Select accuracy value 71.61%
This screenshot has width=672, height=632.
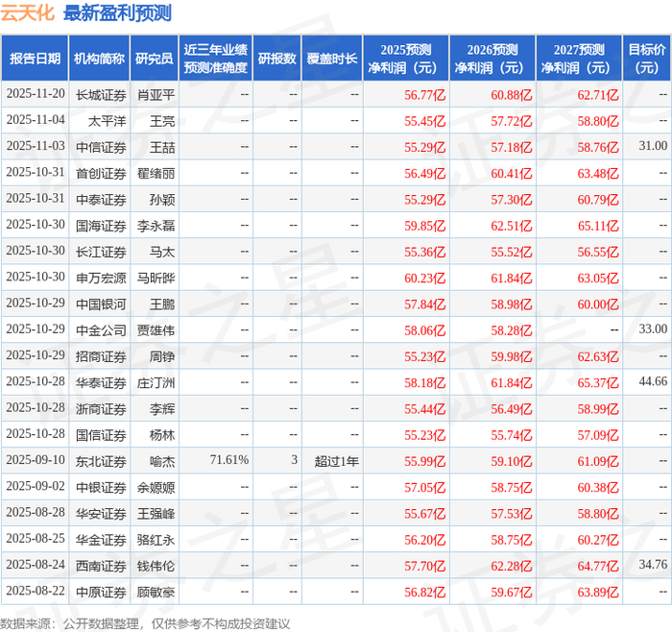[229, 460]
